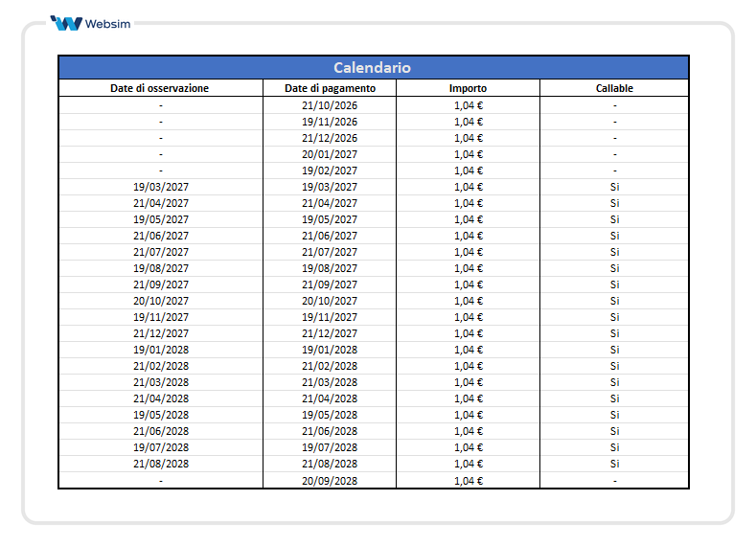Click observation date 21/12/2027 in first column
Screen dimensions: 756x546
161,333
